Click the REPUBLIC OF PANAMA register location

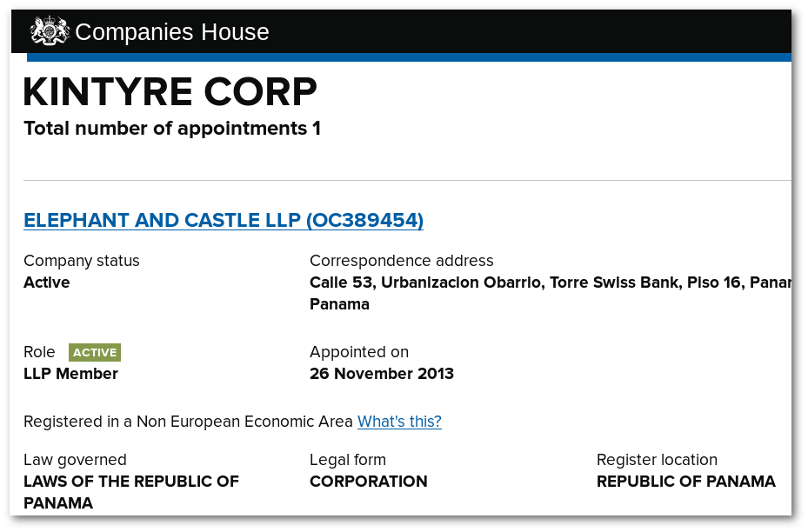686,481
